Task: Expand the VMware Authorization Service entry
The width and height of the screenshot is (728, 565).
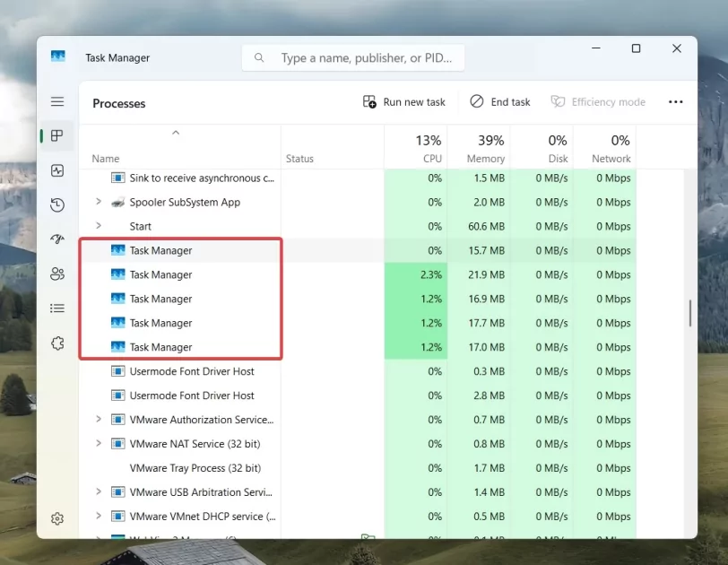Action: [99, 419]
